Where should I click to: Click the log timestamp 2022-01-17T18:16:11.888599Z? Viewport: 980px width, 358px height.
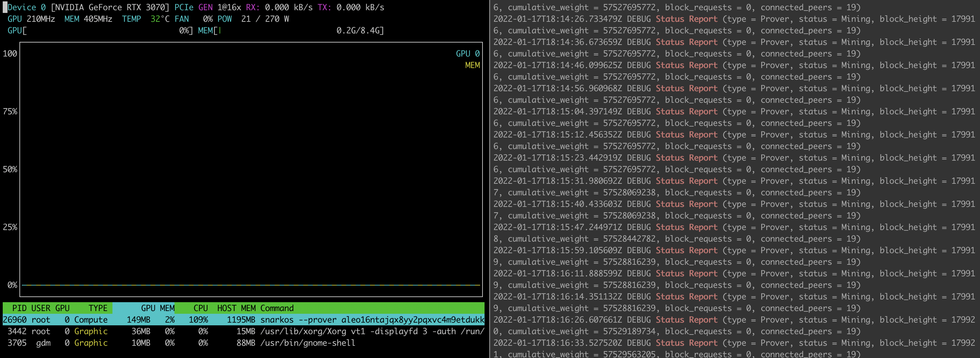point(558,274)
